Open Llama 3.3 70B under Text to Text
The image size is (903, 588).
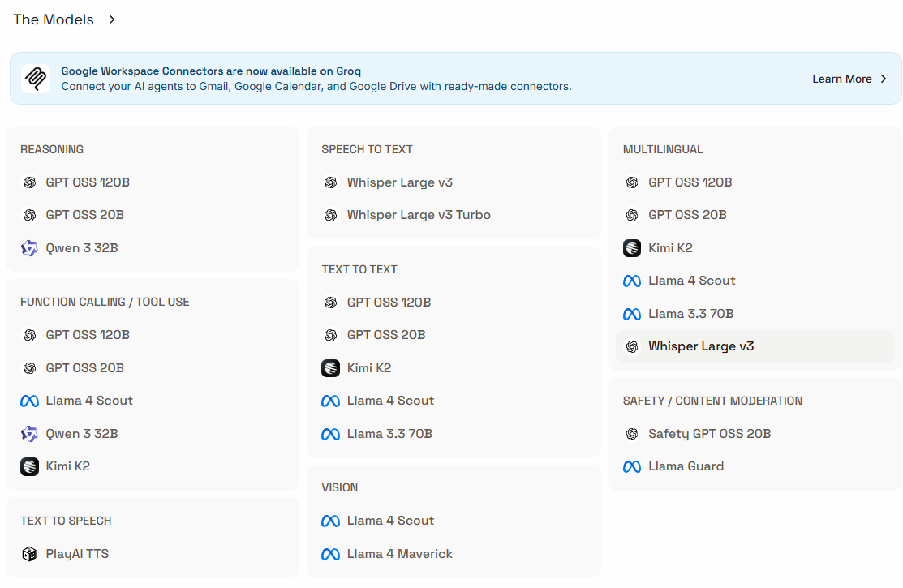coord(389,434)
